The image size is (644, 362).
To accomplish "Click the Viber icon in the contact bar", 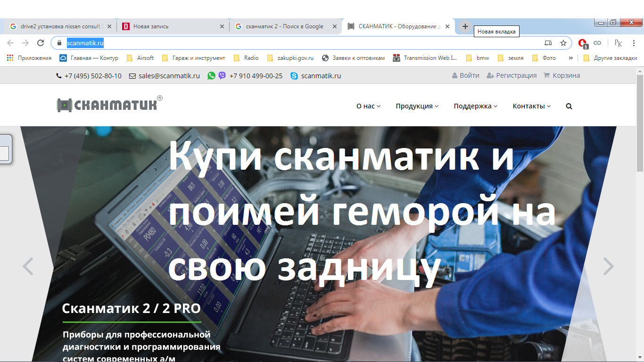I will [222, 75].
